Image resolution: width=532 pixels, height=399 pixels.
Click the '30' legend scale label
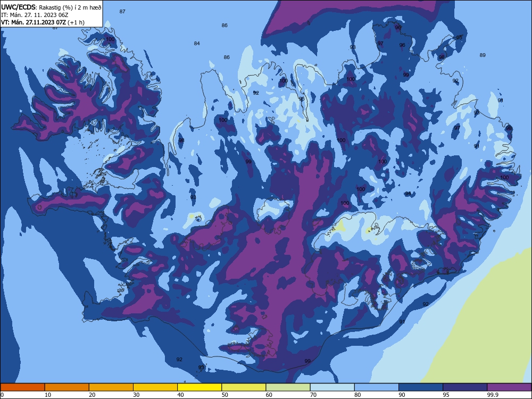point(136,395)
